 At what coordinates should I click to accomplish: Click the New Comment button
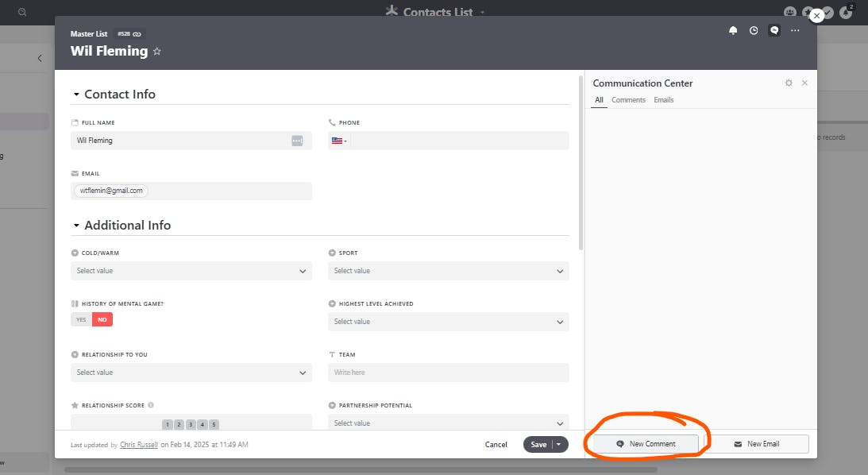pyautogui.click(x=646, y=444)
